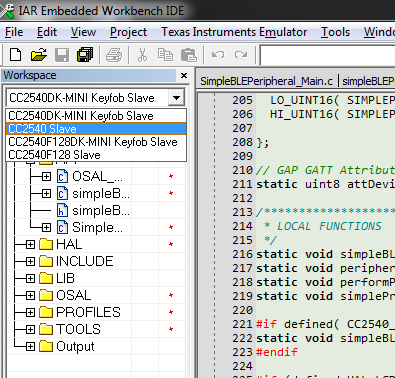Click the OSAL folder icon
This screenshot has height=378, width=395.
point(46,295)
